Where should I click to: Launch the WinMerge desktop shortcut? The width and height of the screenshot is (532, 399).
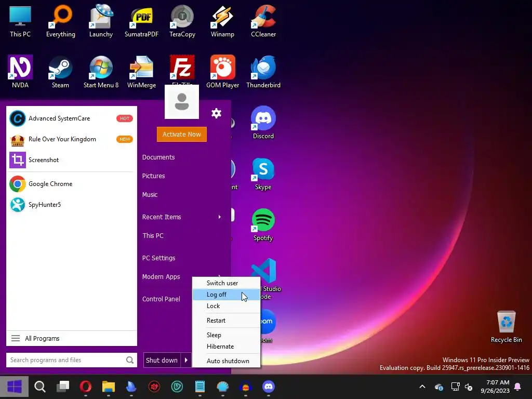[141, 72]
